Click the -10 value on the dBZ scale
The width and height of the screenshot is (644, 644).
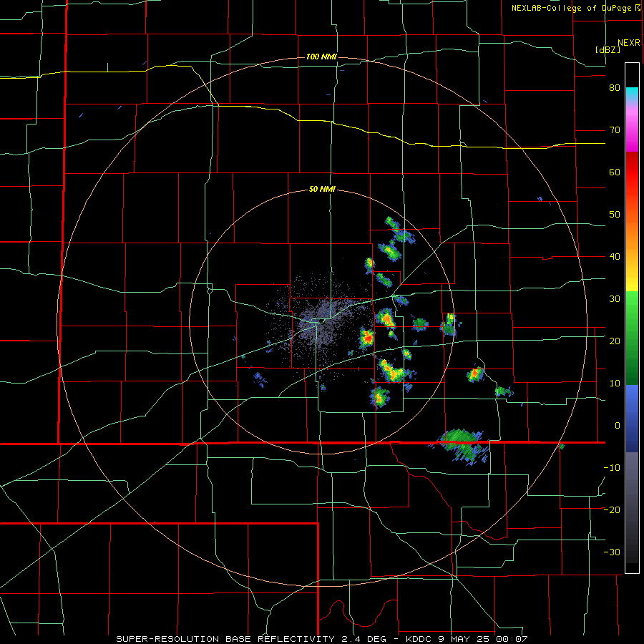612,467
